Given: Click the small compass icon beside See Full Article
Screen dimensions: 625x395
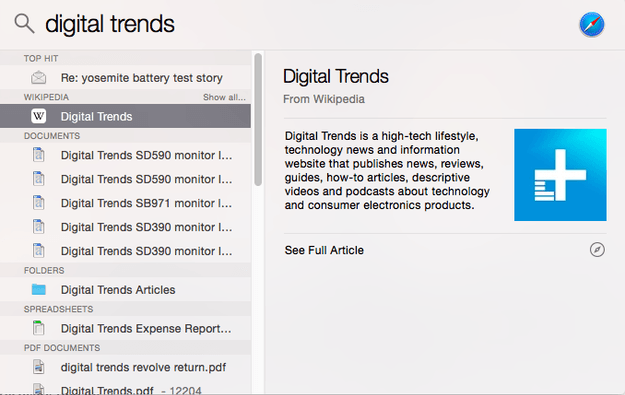Looking at the screenshot, I should 597,250.
